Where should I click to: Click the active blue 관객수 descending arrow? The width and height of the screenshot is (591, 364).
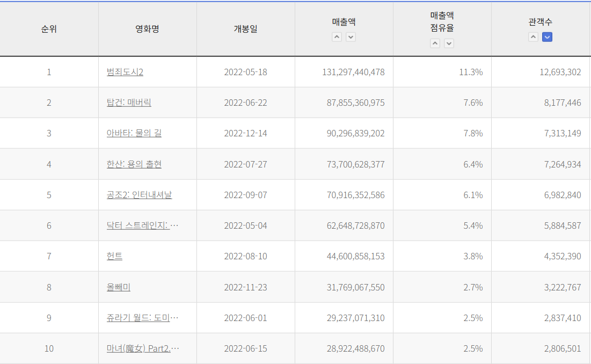coord(547,37)
